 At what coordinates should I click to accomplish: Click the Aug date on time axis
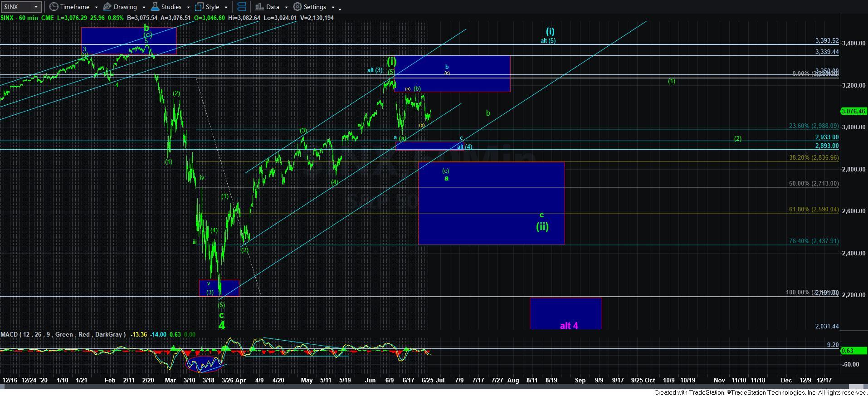(x=513, y=380)
